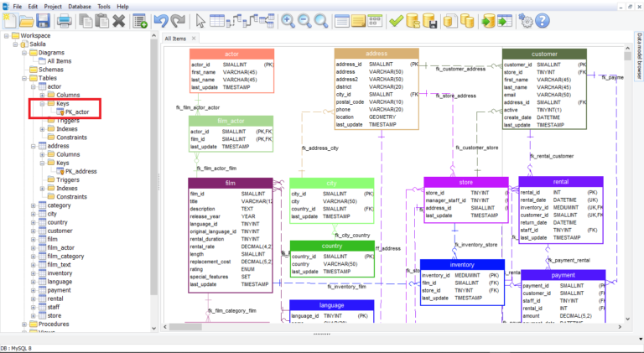
Task: Click the Zoom In magnifier
Action: click(x=288, y=20)
